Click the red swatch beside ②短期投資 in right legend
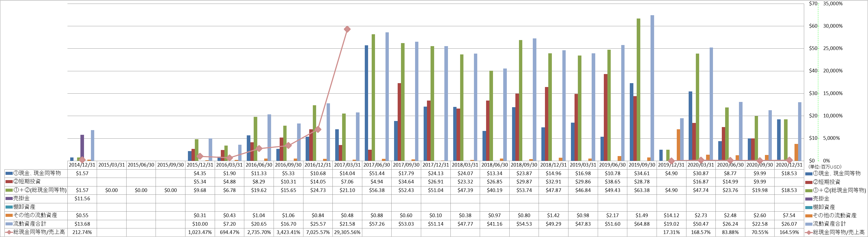The height and width of the screenshot is (237, 868). [x=809, y=182]
